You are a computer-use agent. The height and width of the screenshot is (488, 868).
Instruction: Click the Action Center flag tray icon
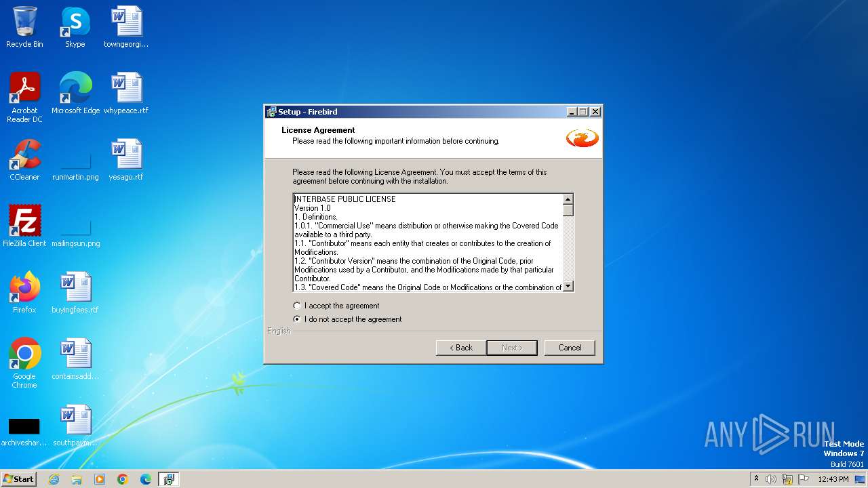point(804,479)
